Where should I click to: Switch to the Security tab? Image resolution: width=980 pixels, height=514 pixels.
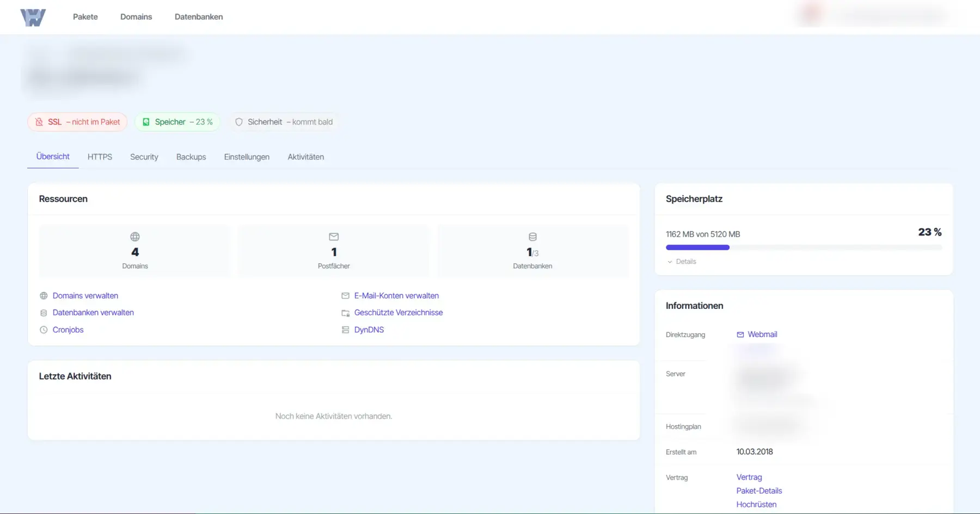(x=144, y=157)
